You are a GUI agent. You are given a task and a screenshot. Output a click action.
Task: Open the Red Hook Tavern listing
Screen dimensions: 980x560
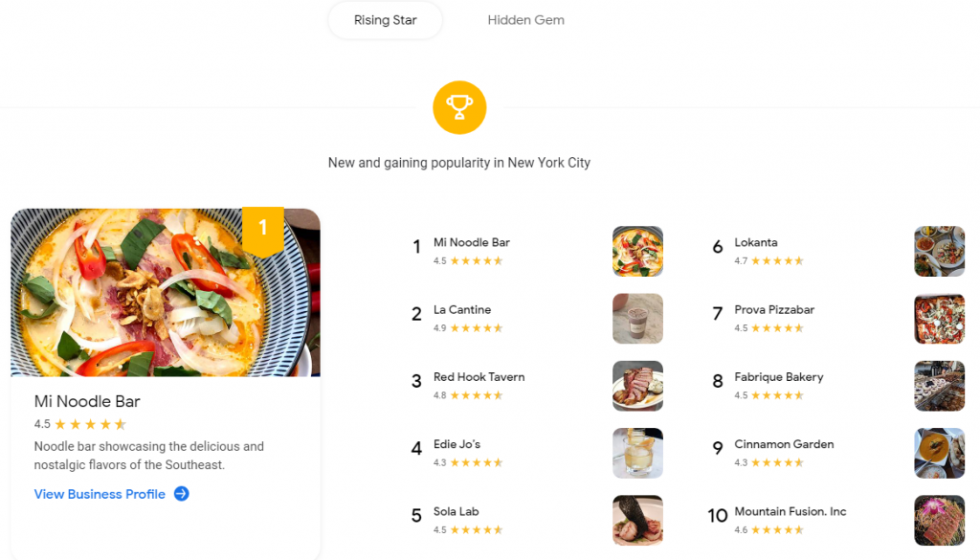pos(479,377)
